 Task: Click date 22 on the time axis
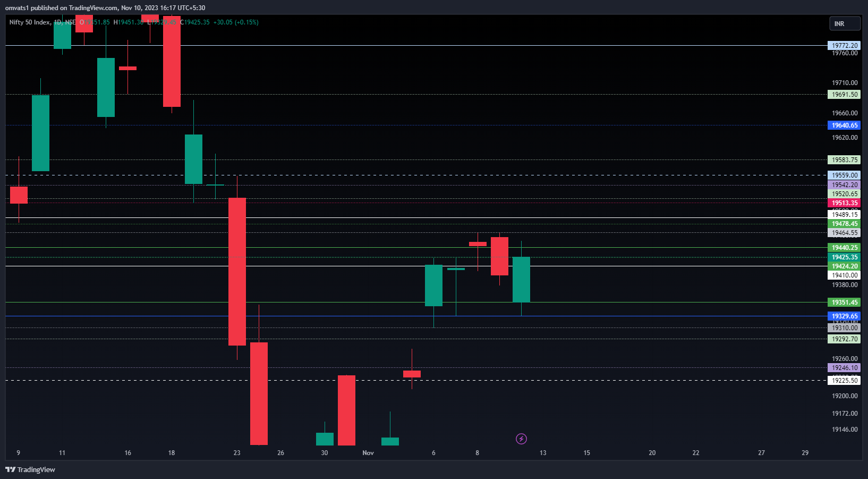tap(696, 453)
